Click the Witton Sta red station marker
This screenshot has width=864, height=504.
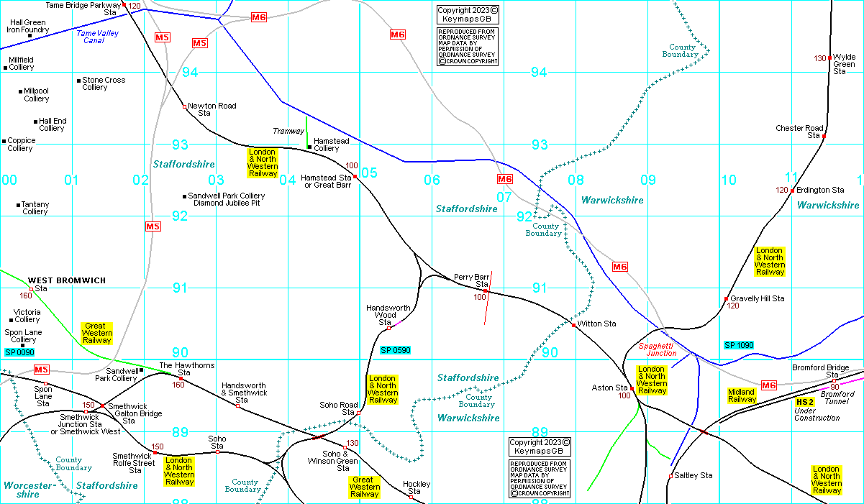[x=573, y=325]
